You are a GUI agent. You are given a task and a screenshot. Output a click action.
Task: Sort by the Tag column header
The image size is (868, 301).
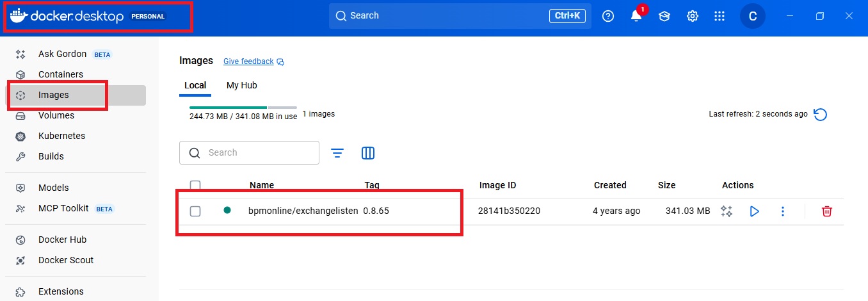(372, 185)
